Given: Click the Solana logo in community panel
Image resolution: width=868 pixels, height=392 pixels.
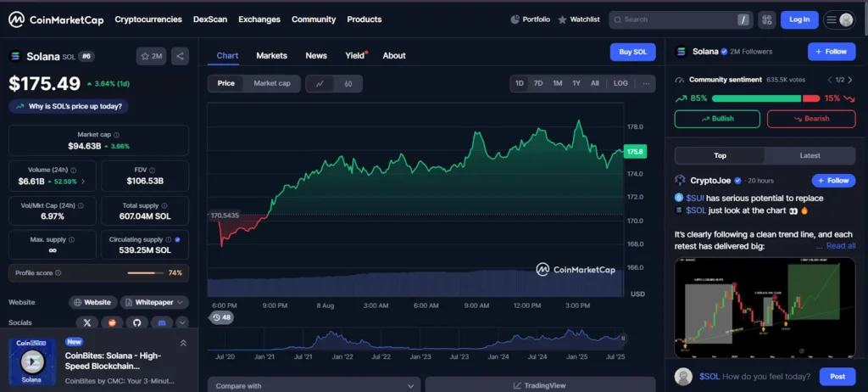Looking at the screenshot, I should (x=681, y=52).
